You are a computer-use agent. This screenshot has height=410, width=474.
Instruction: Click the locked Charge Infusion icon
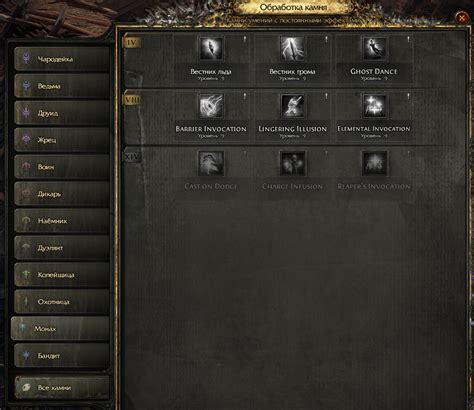coord(292,163)
